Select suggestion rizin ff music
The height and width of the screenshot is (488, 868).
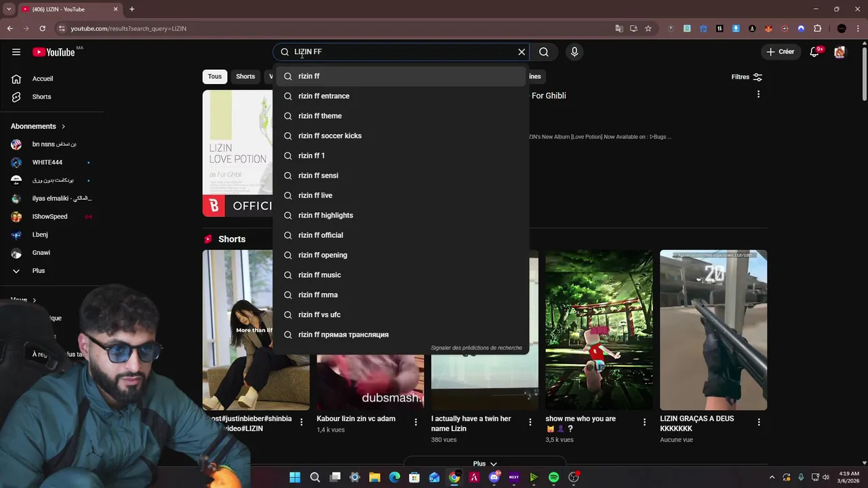[401, 275]
